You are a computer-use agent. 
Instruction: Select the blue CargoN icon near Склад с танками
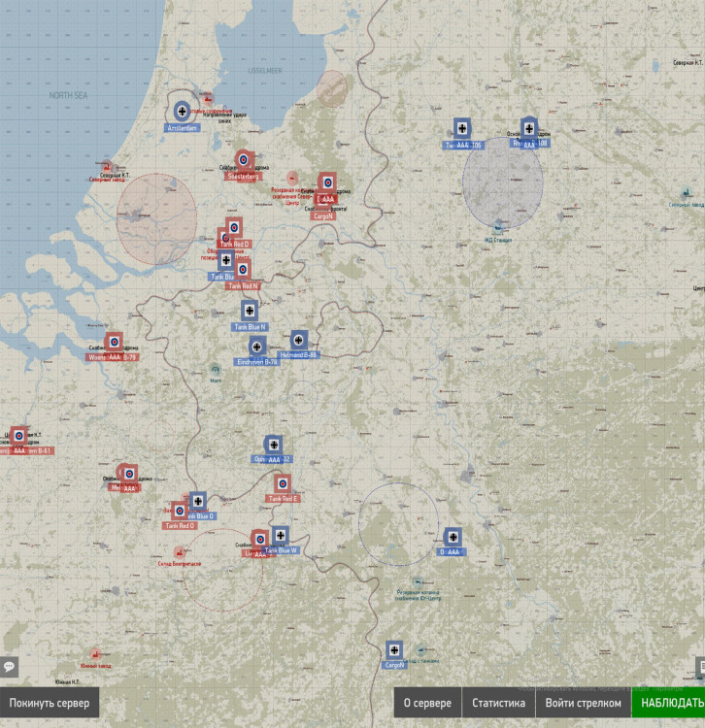point(394,650)
